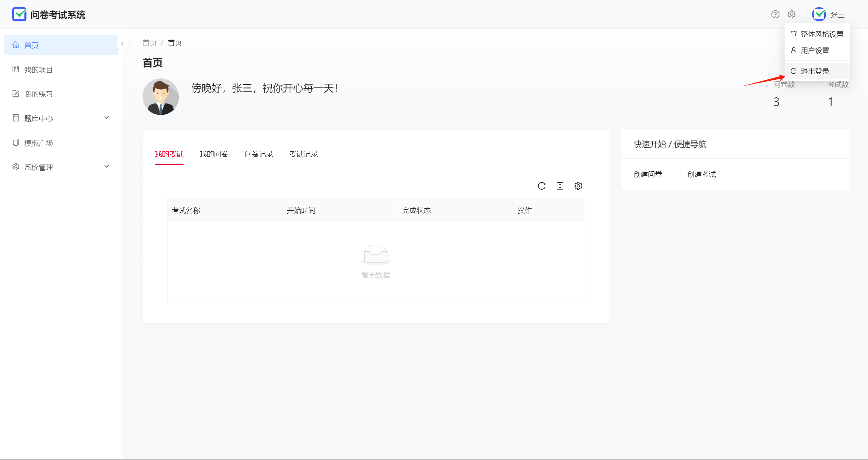Click the 开始时间 column header

(x=340, y=210)
